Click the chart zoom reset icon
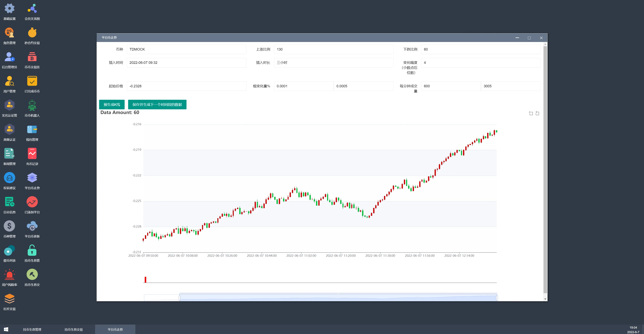 537,113
